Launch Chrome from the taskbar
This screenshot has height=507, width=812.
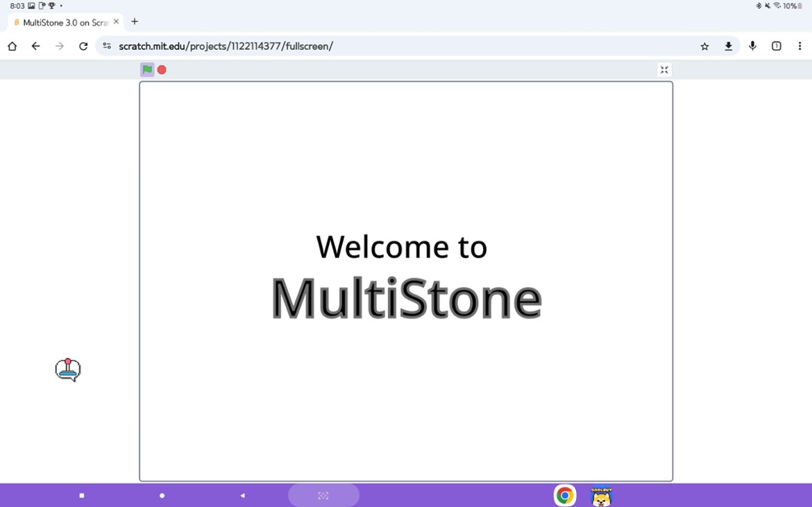(x=564, y=495)
